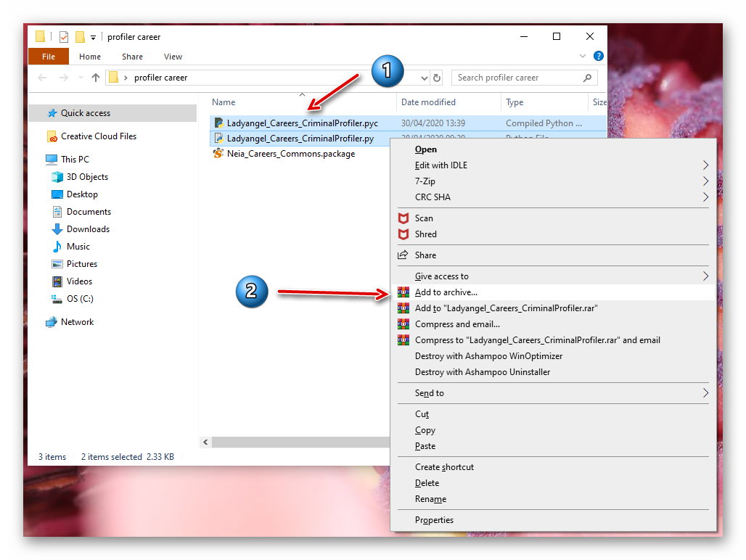Click the blue Help question mark icon
Image resolution: width=746 pixels, height=560 pixels.
tap(599, 56)
